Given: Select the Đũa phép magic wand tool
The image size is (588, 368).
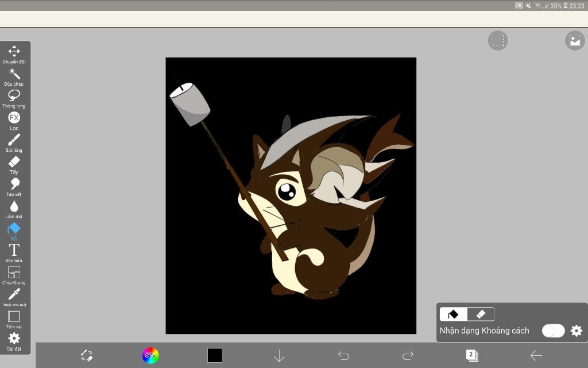Looking at the screenshot, I should coord(14,76).
